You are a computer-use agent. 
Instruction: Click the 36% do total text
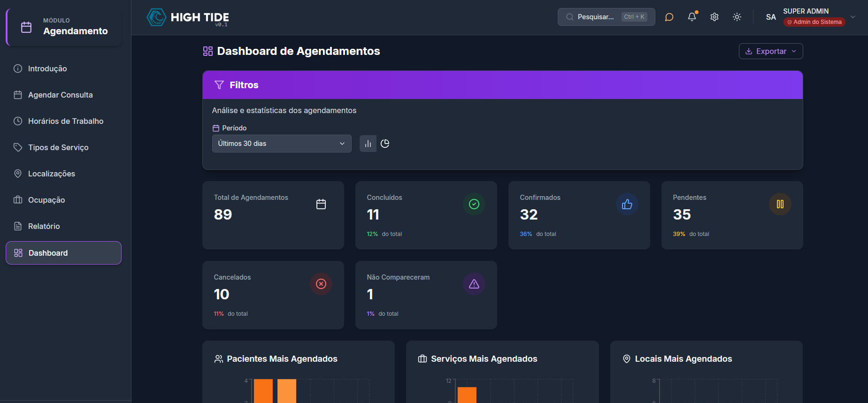coord(538,234)
